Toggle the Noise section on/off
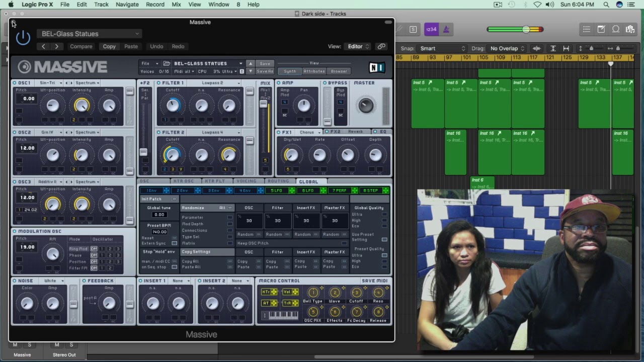Screen dimensions: 644x362 tap(15, 281)
